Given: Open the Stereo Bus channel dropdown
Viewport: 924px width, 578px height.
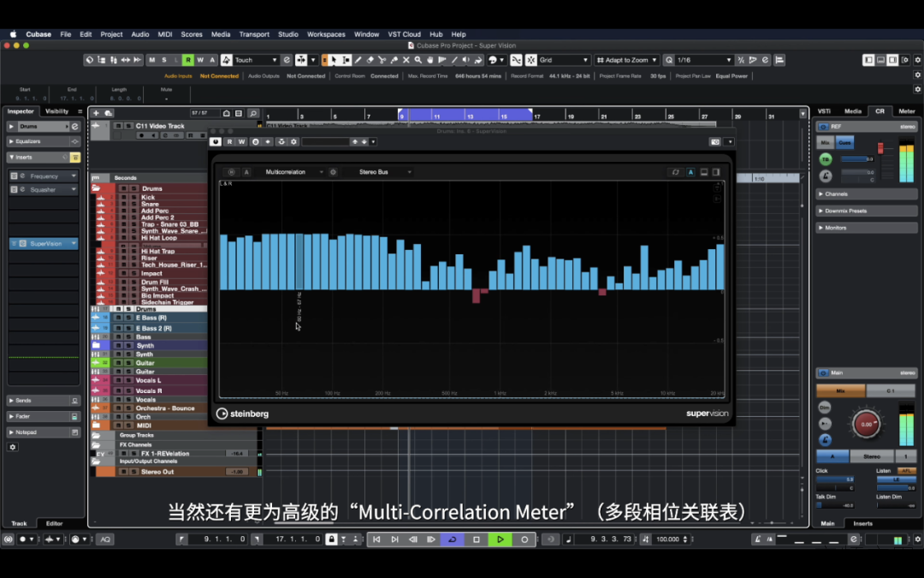Looking at the screenshot, I should coord(384,172).
